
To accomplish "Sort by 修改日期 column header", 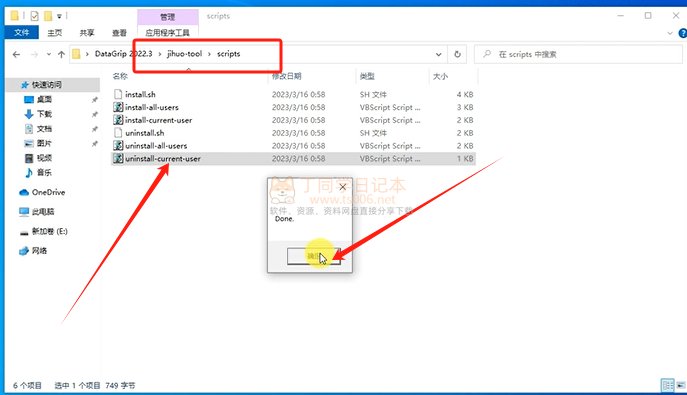I will pyautogui.click(x=287, y=76).
